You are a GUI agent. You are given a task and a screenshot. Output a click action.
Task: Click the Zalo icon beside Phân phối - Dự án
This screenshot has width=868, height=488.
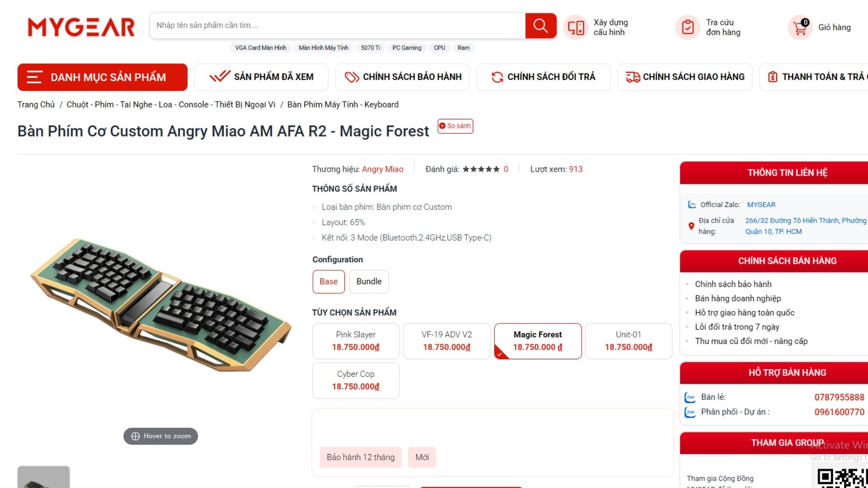[x=690, y=412]
